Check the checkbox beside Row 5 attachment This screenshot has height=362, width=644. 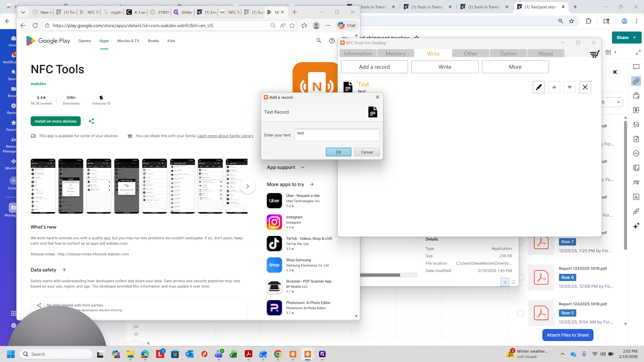click(x=520, y=313)
